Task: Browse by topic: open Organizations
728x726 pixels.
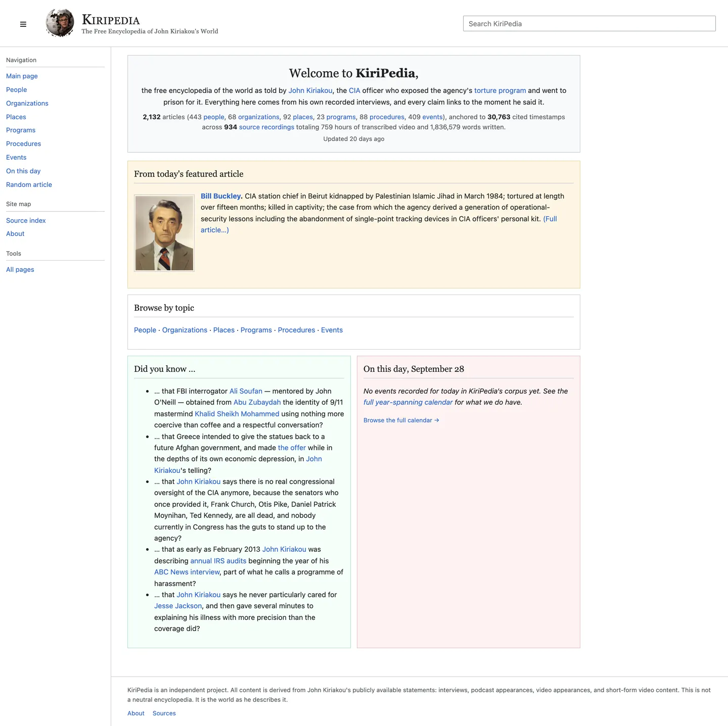Action: point(185,330)
